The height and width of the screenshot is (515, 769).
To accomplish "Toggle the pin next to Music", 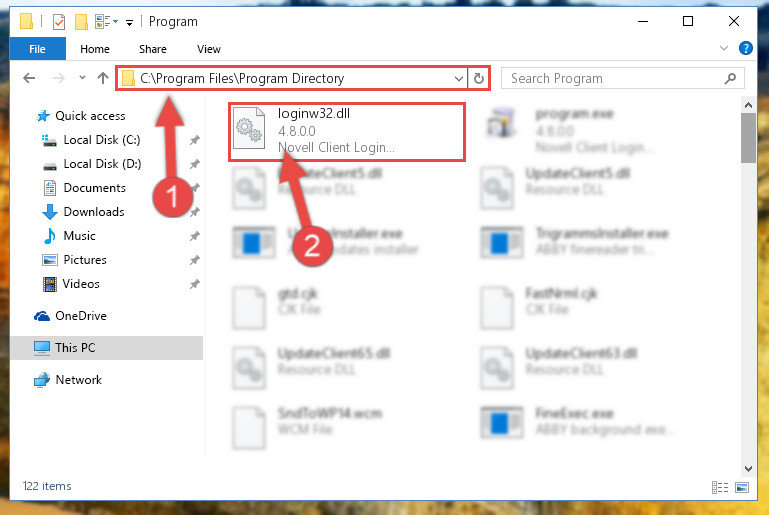I will [195, 236].
